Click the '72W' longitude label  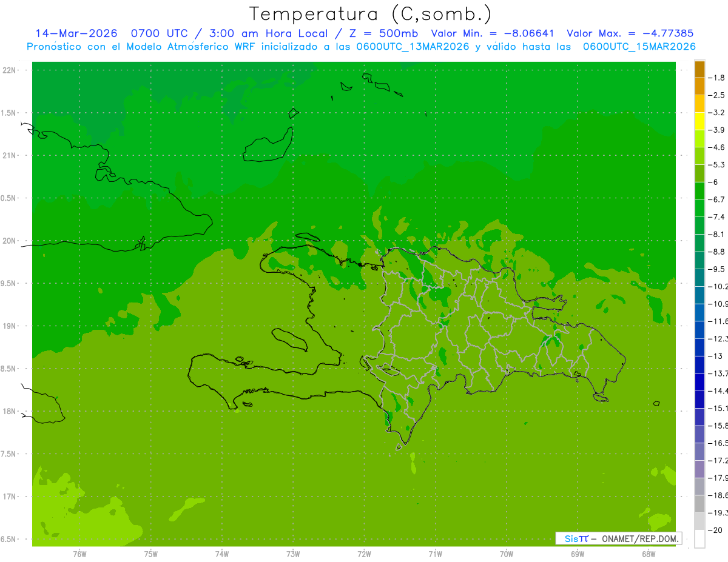pos(364,554)
